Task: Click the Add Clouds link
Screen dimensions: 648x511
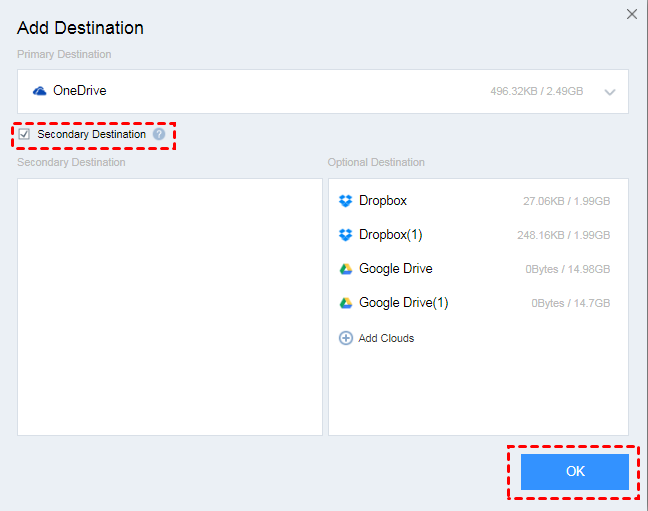Action: tap(386, 338)
